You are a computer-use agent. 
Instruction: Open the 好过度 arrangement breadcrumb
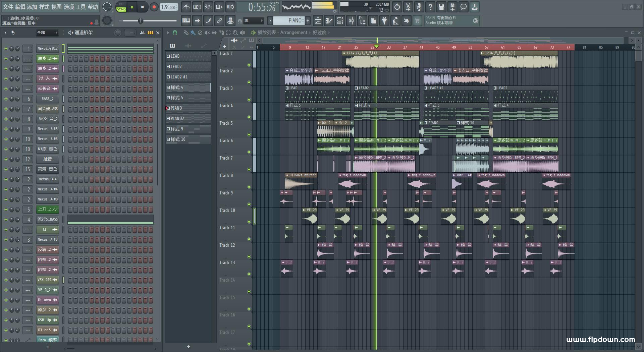[x=319, y=33]
